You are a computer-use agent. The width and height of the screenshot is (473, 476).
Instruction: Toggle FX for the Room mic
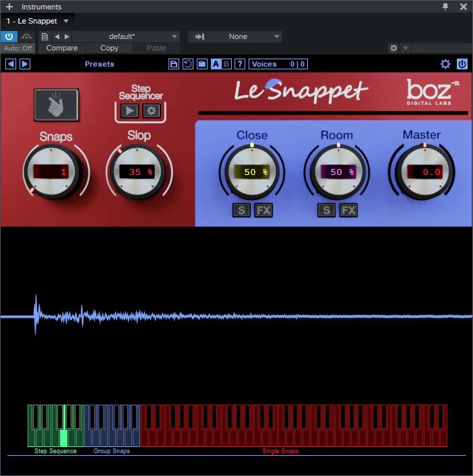pyautogui.click(x=348, y=210)
